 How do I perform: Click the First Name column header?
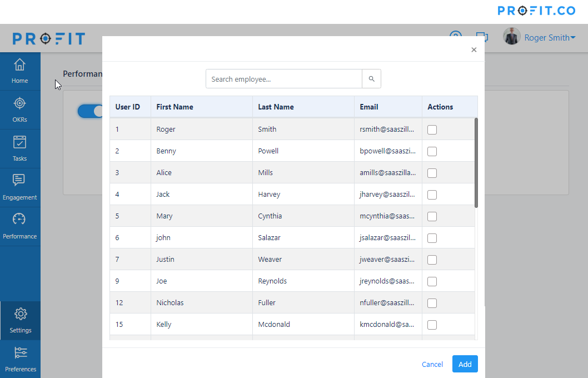[202, 107]
